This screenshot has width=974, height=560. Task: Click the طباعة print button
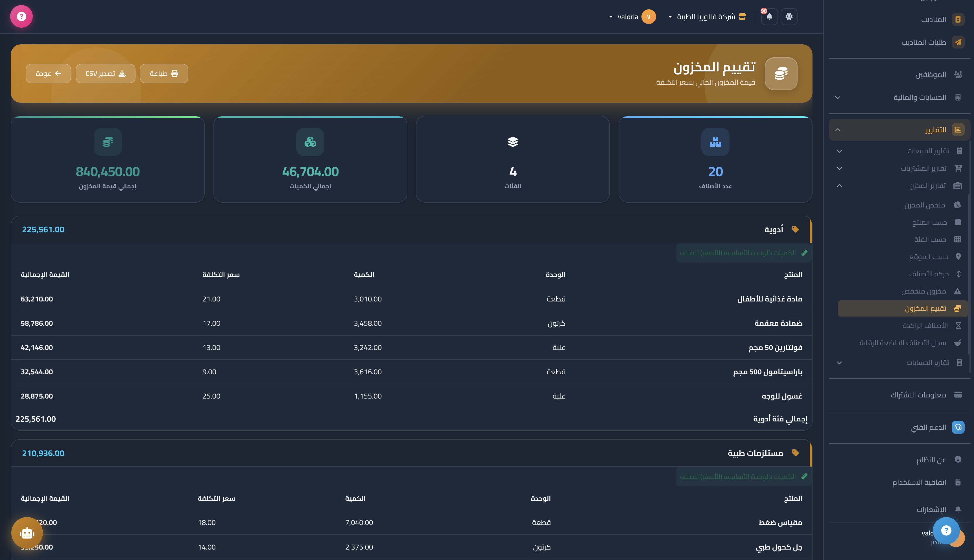coord(164,73)
